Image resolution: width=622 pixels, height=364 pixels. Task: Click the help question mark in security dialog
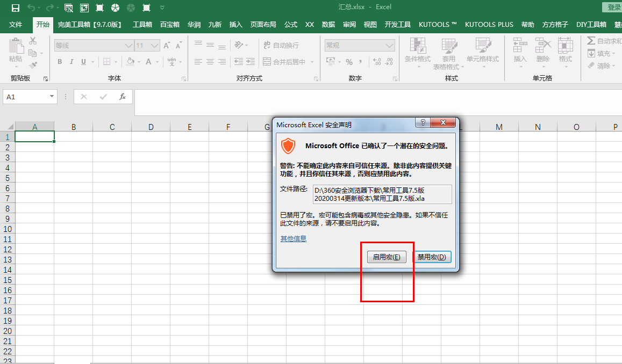[423, 122]
